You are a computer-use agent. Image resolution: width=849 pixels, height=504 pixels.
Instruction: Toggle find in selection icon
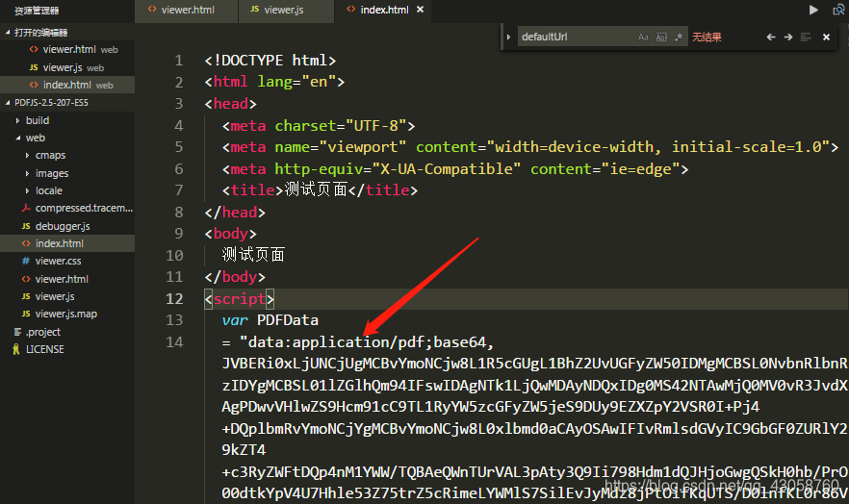(806, 37)
